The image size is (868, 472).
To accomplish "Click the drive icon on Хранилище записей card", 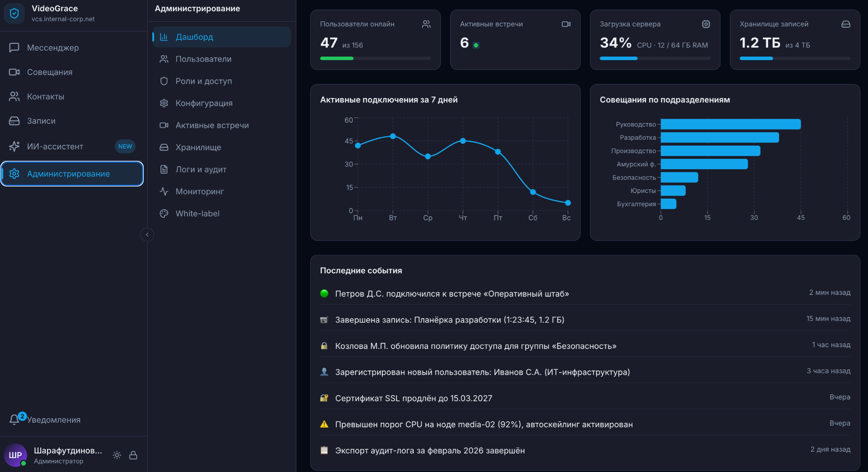I will (846, 24).
